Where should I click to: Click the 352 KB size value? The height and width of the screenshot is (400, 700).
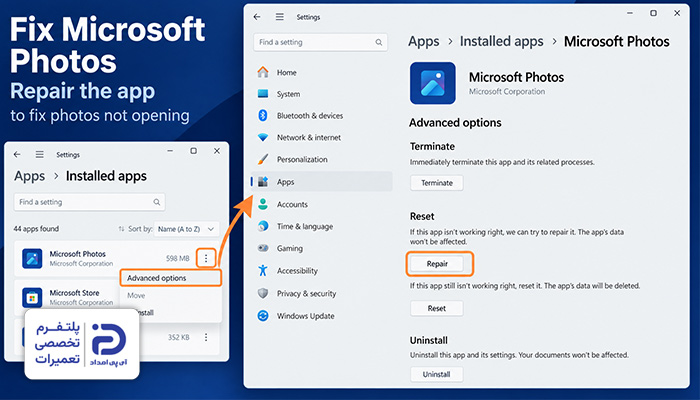click(179, 337)
